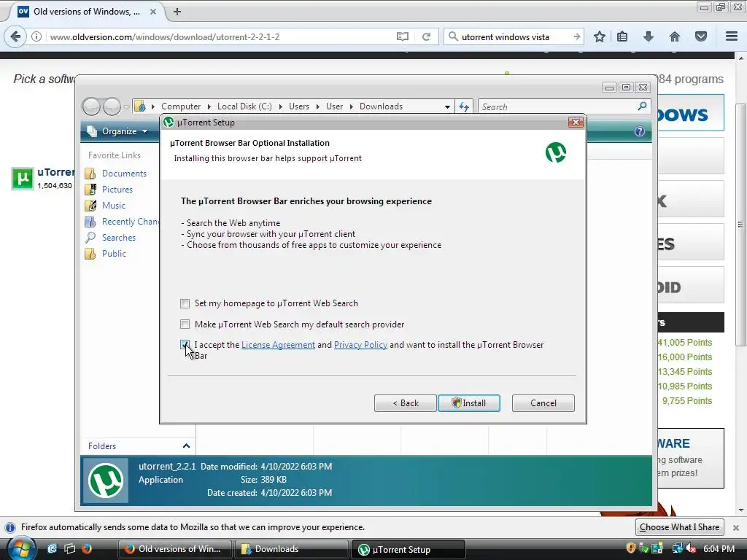Viewport: 747px width, 560px height.
Task: Open Documents in Favorite Links
Action: [x=124, y=174]
